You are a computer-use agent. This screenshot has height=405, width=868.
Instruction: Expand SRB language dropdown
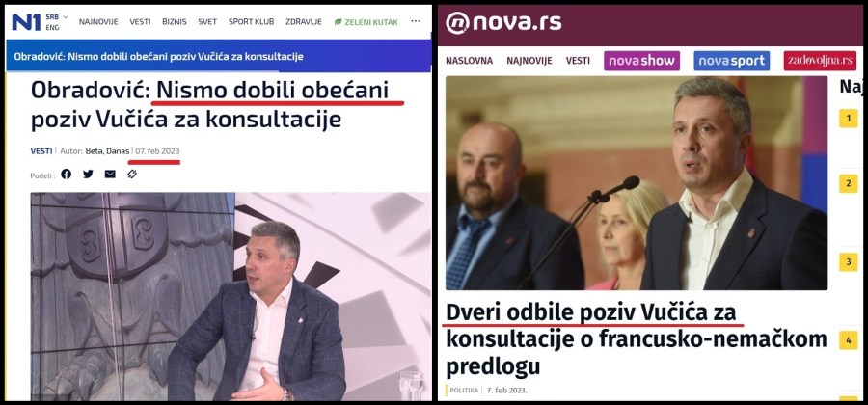57,17
